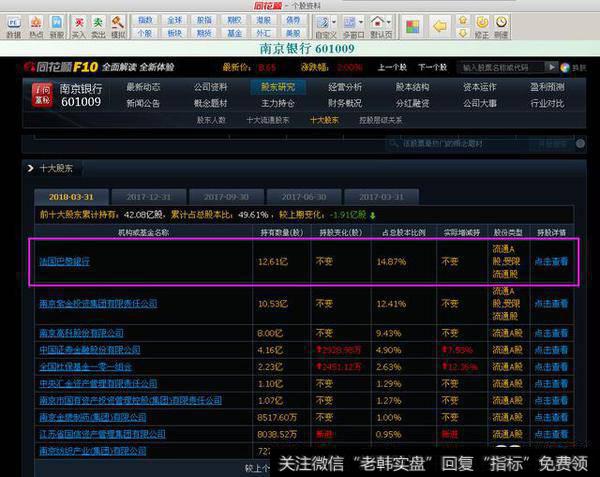
Task: Open the 分红融资 navigation item
Action: click(412, 103)
